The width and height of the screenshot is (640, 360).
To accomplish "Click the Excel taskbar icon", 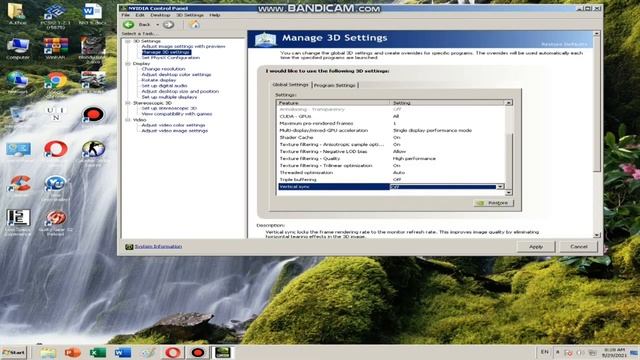I will pos(98,352).
